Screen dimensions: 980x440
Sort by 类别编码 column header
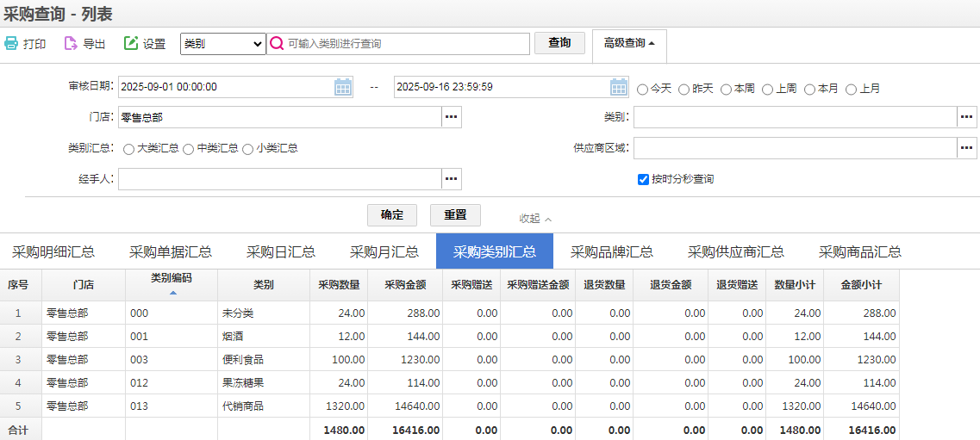tap(172, 278)
